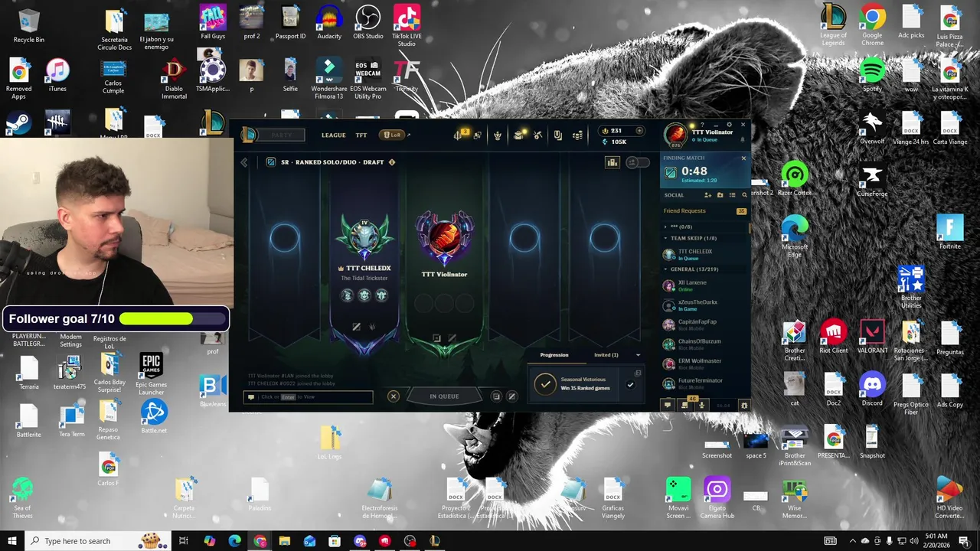980x551 pixels.
Task: Open TTT Violinator's summoner profile icon
Action: click(x=675, y=135)
